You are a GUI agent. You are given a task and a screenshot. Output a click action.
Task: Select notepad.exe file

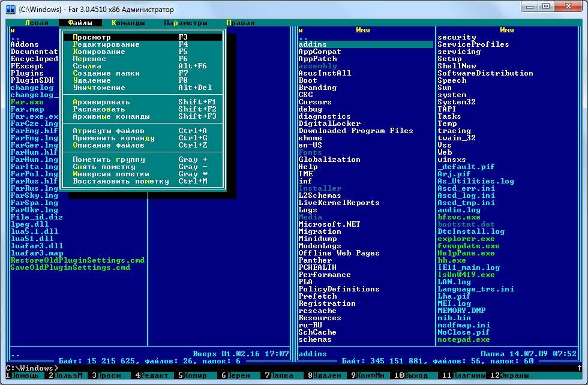click(463, 339)
